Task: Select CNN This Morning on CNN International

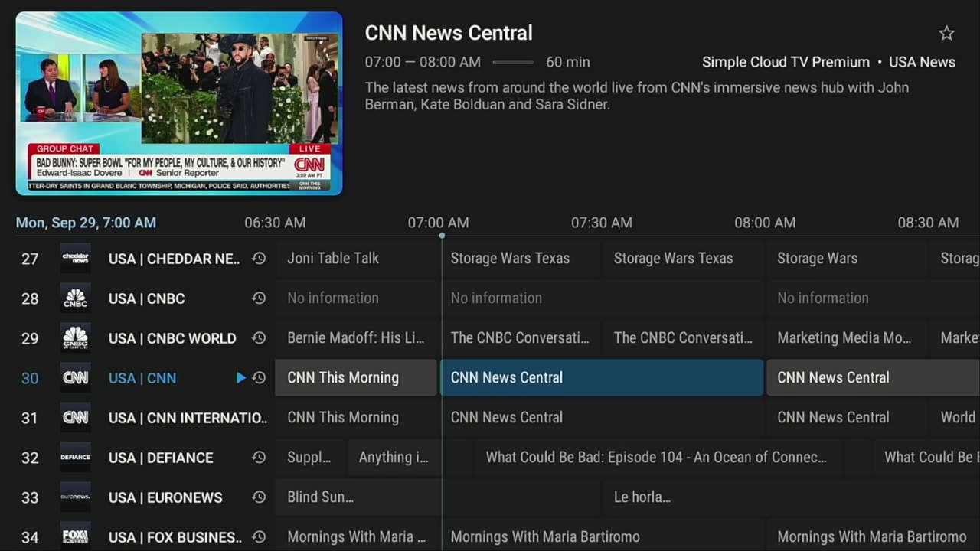Action: pyautogui.click(x=356, y=418)
